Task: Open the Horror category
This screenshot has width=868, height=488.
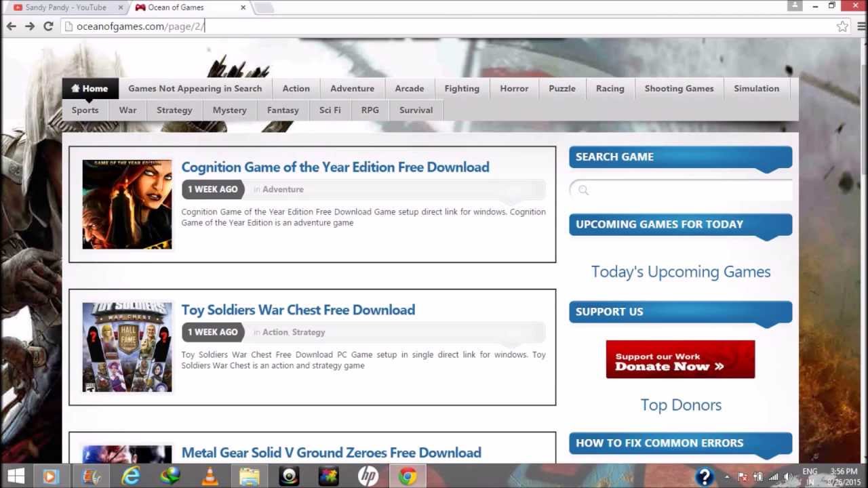Action: click(514, 88)
